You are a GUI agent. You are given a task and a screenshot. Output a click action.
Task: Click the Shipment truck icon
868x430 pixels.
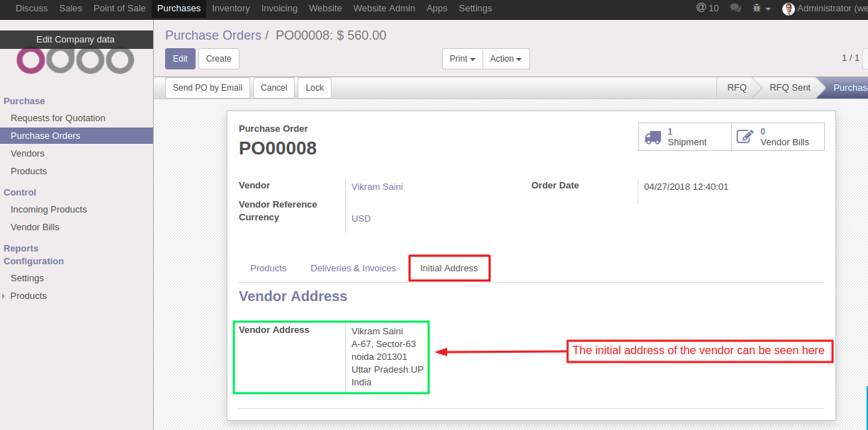click(653, 137)
